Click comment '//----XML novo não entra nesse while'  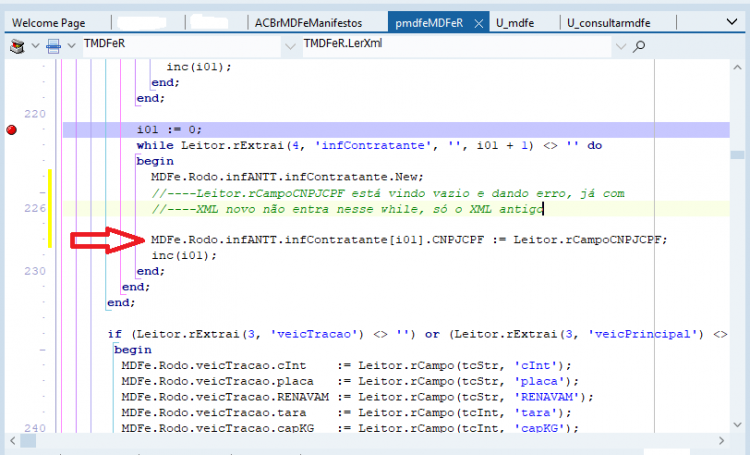(347, 209)
